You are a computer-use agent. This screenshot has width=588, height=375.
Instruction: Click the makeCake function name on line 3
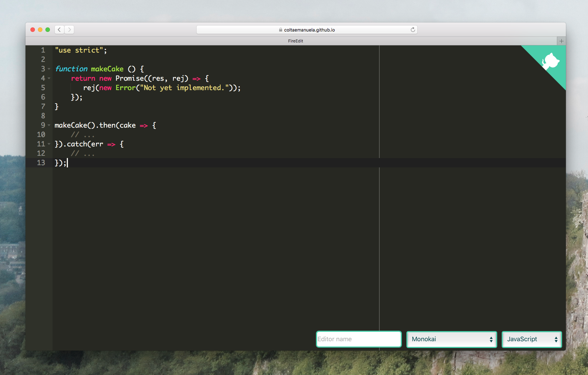pyautogui.click(x=107, y=69)
